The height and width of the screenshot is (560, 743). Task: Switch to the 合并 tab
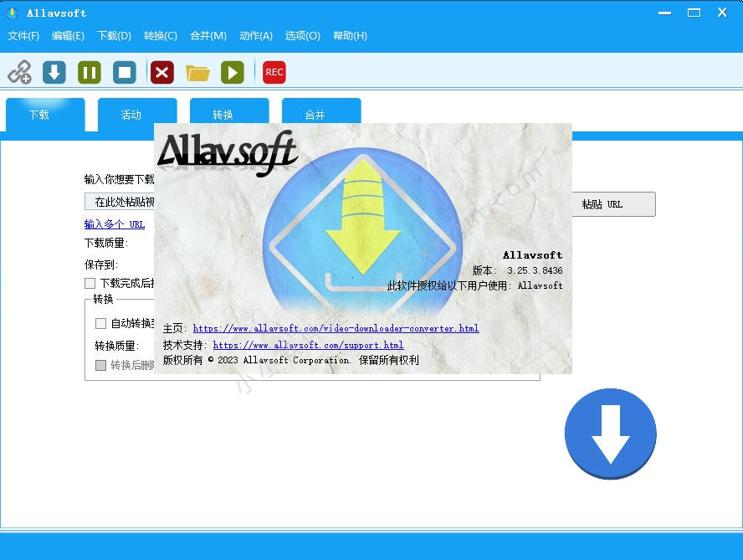pyautogui.click(x=315, y=116)
